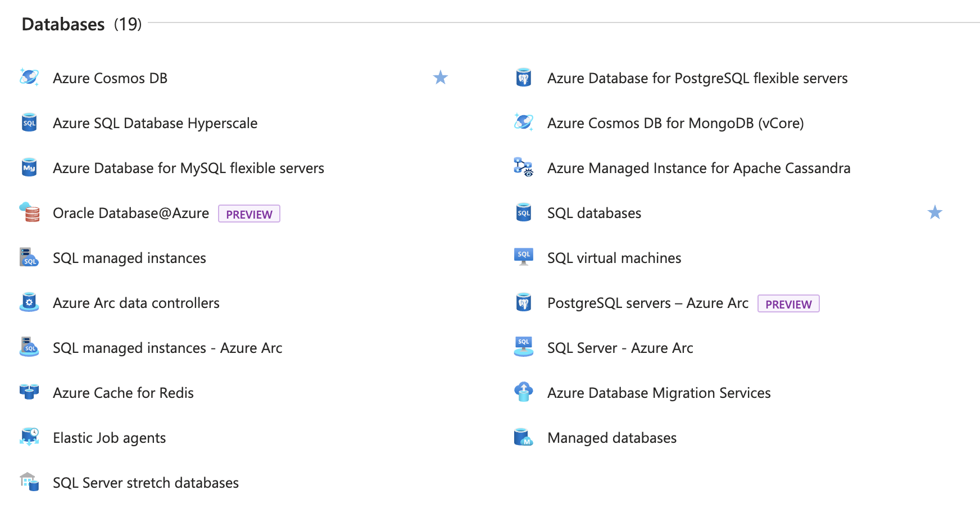The height and width of the screenshot is (508, 980).
Task: Click the Azure Cache for Redis icon
Action: (29, 392)
